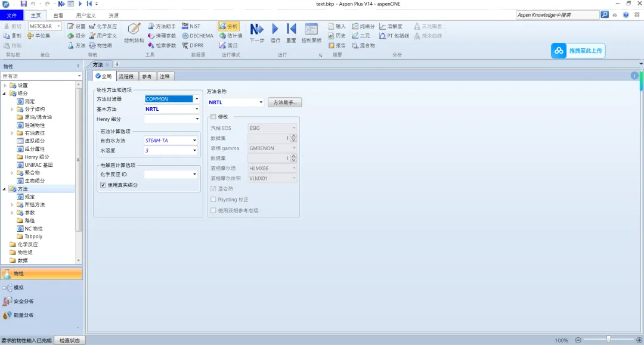This screenshot has width=644, height=345.
Task: Click the save icon in quick access toolbar
Action: [x=23, y=4]
